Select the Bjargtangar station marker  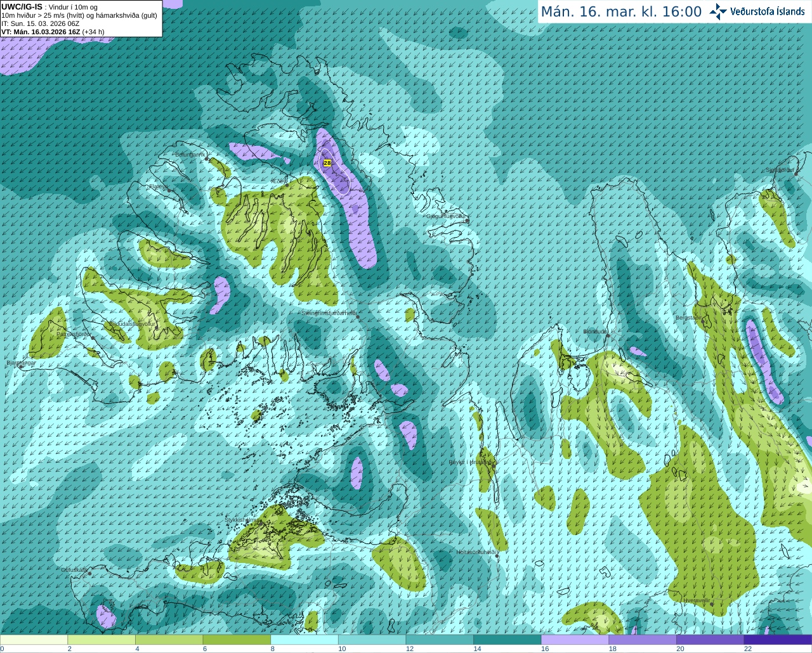coord(20,366)
